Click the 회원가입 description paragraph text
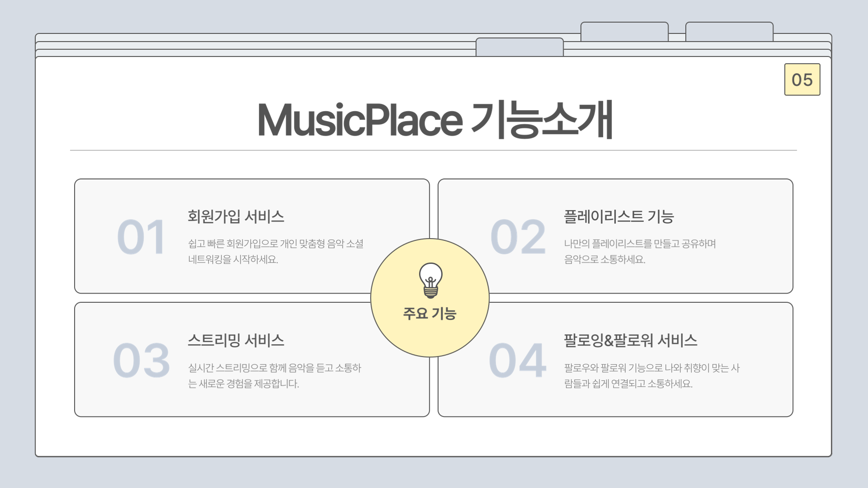Image resolution: width=868 pixels, height=488 pixels. click(x=276, y=251)
